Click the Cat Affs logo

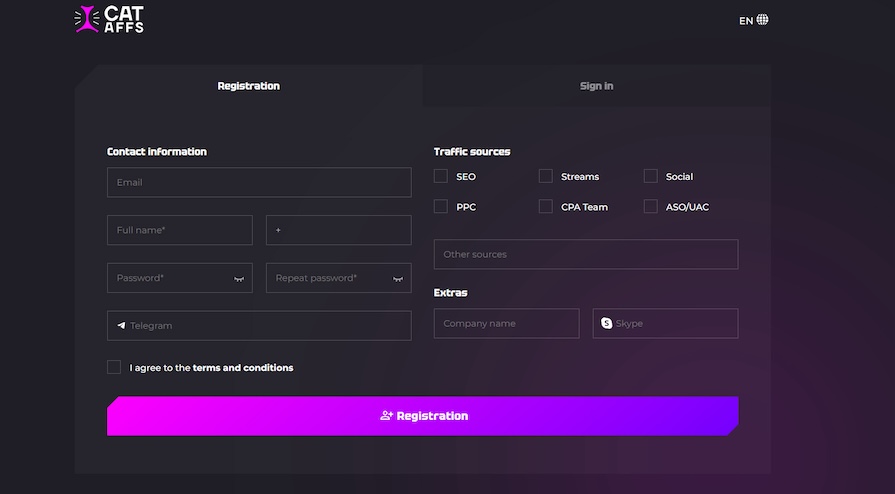coord(109,19)
